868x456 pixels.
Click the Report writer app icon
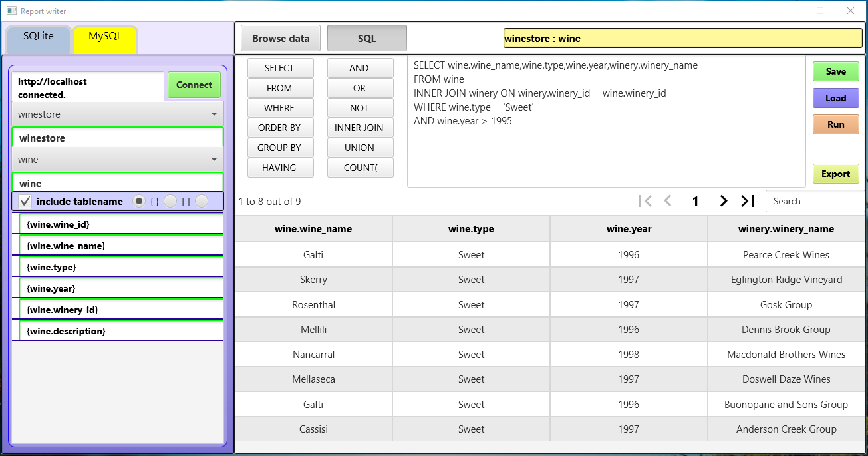(x=11, y=11)
